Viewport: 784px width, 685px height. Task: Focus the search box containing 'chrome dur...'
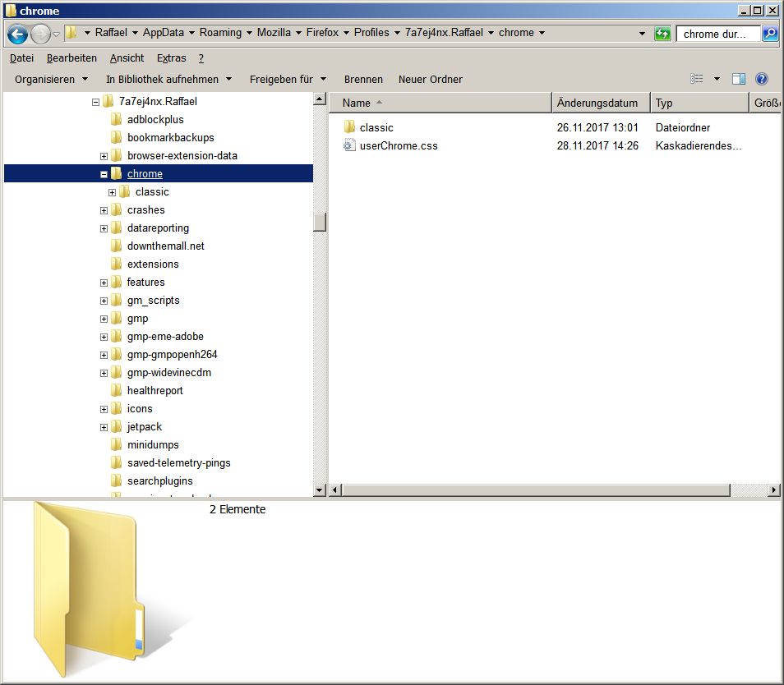point(718,34)
